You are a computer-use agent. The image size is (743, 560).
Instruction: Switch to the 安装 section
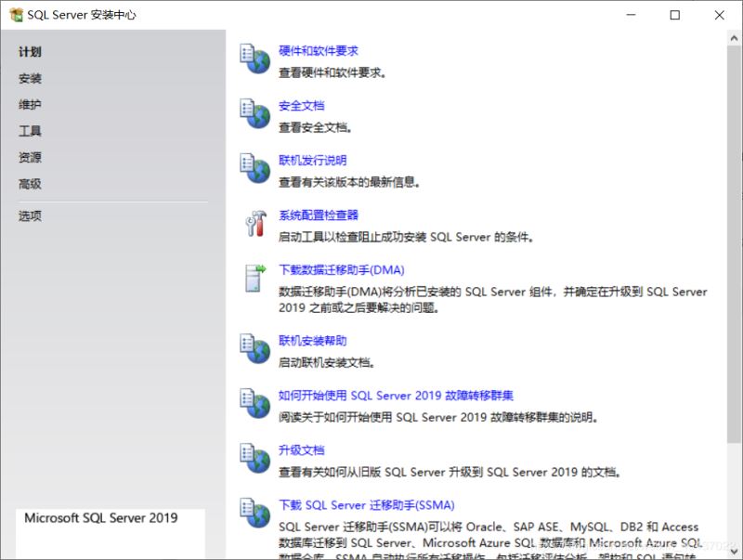coord(31,78)
